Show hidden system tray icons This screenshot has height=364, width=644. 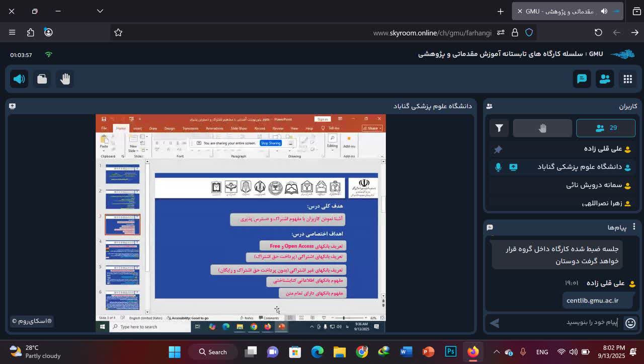497,352
